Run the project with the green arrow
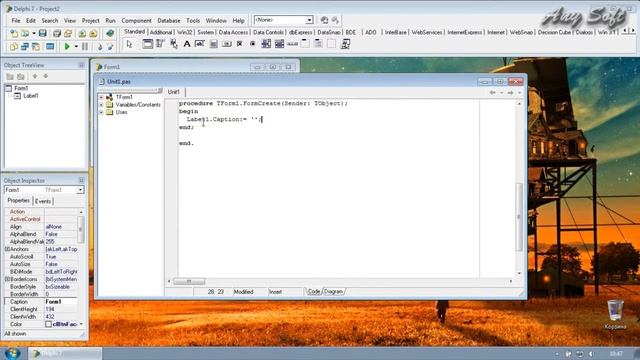Screen dimensions: 640x360 (67, 47)
